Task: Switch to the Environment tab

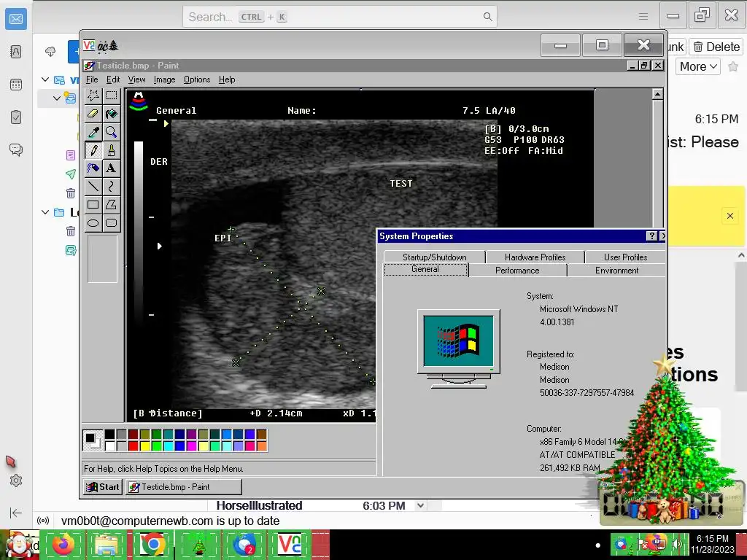Action: pos(616,271)
